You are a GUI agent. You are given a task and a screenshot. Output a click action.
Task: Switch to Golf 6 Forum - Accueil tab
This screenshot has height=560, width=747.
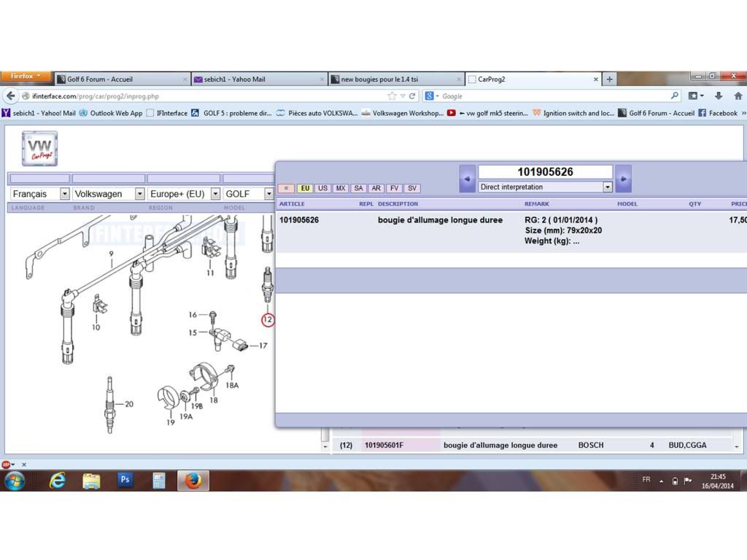[x=123, y=79]
